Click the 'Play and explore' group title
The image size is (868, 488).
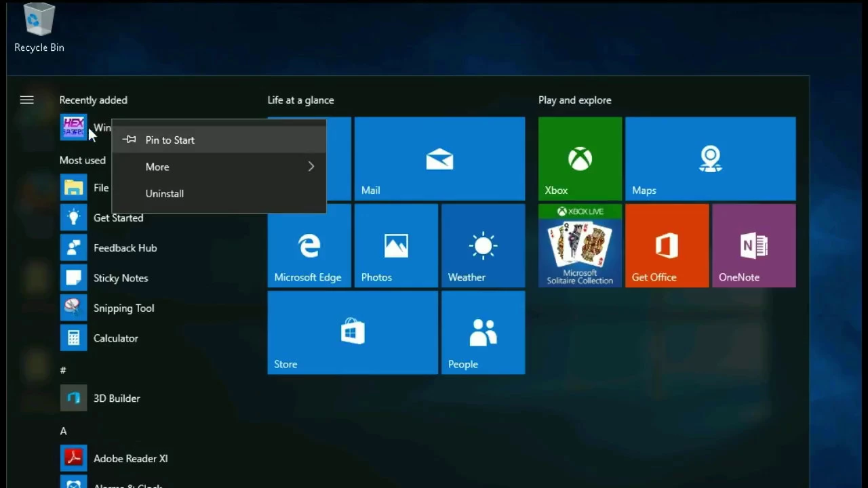[574, 100]
